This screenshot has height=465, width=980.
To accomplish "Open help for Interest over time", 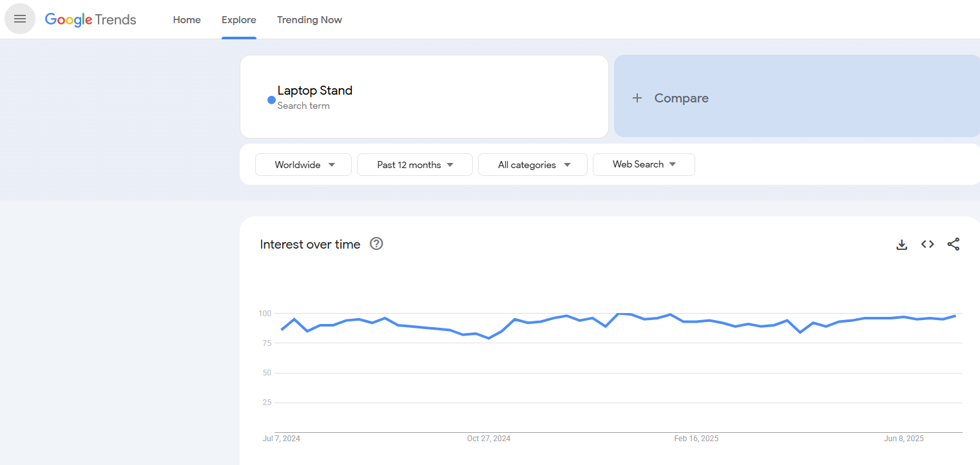I will (x=376, y=243).
